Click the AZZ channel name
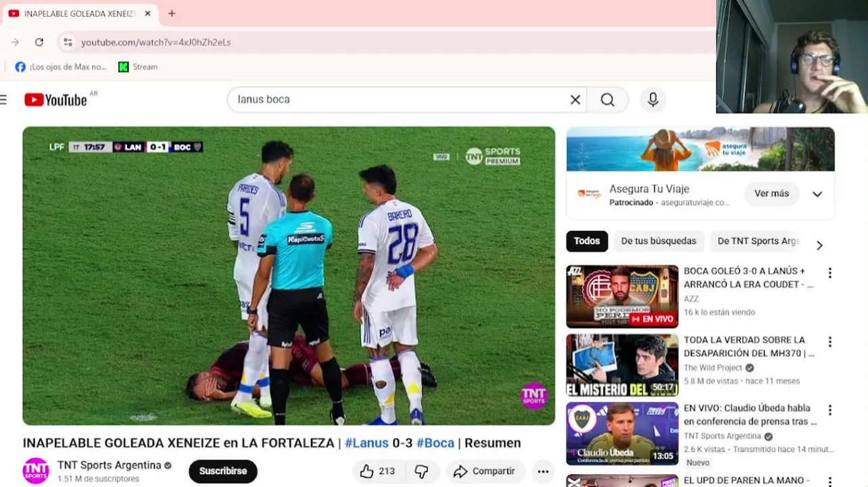This screenshot has width=868, height=487. pos(691,299)
